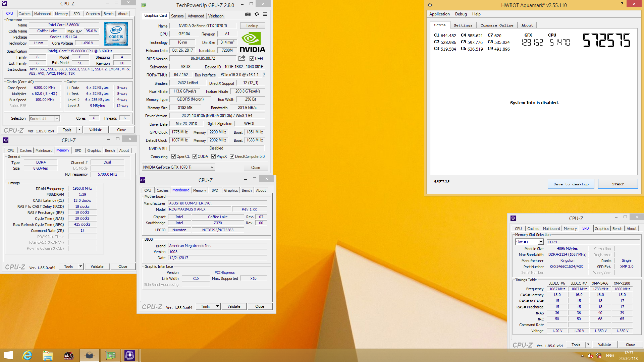
Task: Click the NVIDIA logo in GPU-Z
Action: click(x=252, y=42)
